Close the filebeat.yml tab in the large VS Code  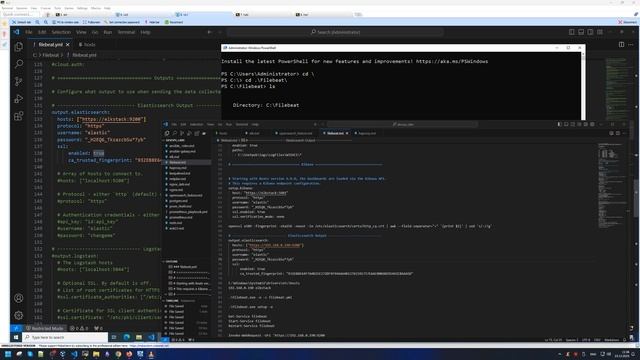point(68,44)
